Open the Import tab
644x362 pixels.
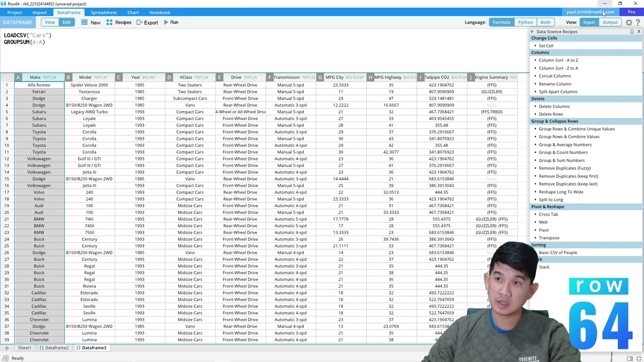(39, 12)
